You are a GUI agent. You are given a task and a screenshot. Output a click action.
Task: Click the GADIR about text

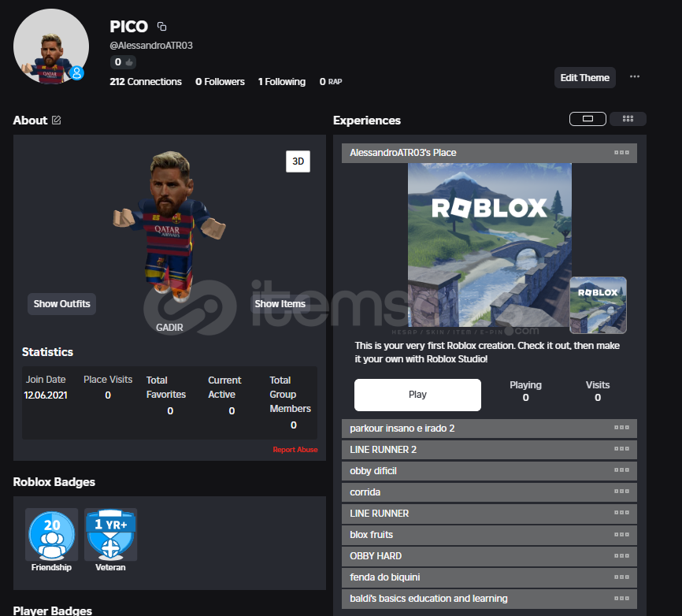point(169,328)
